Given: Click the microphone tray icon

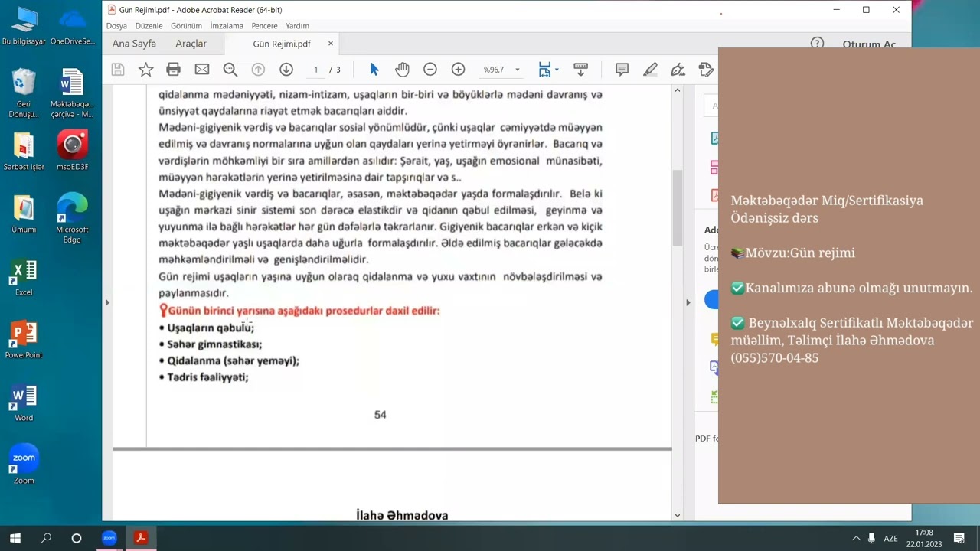Looking at the screenshot, I should point(871,539).
